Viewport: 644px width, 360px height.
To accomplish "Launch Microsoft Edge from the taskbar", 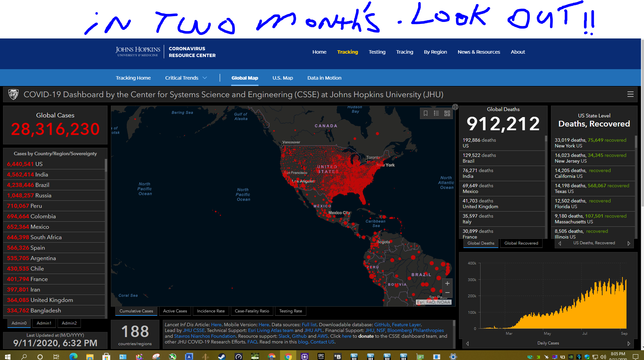I will pos(73,356).
